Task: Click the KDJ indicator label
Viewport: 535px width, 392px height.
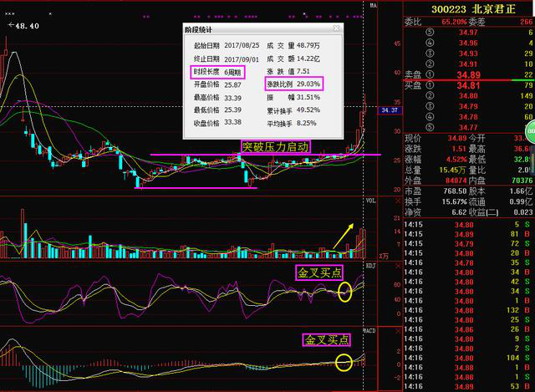Action: coord(371,265)
